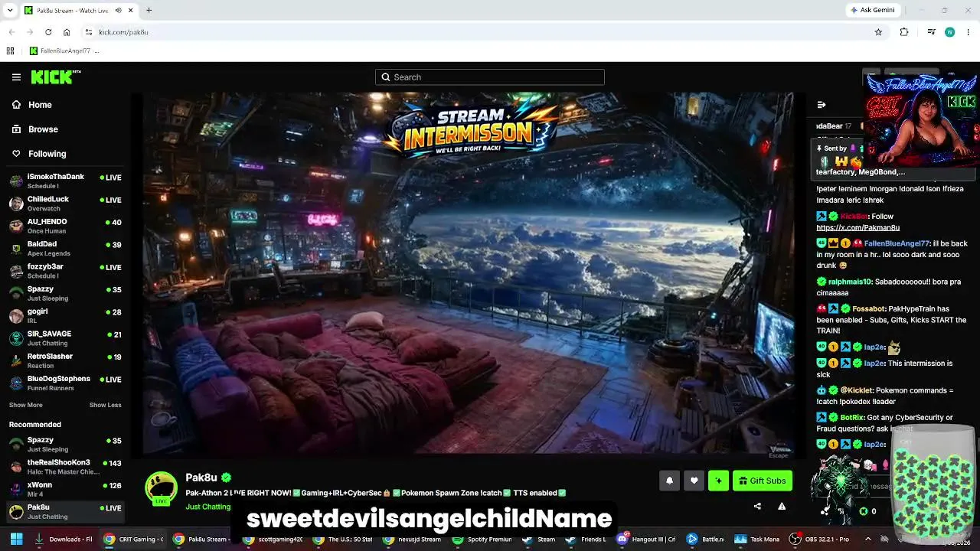Open a new browser tab
The width and height of the screenshot is (980, 551).
[x=149, y=11]
